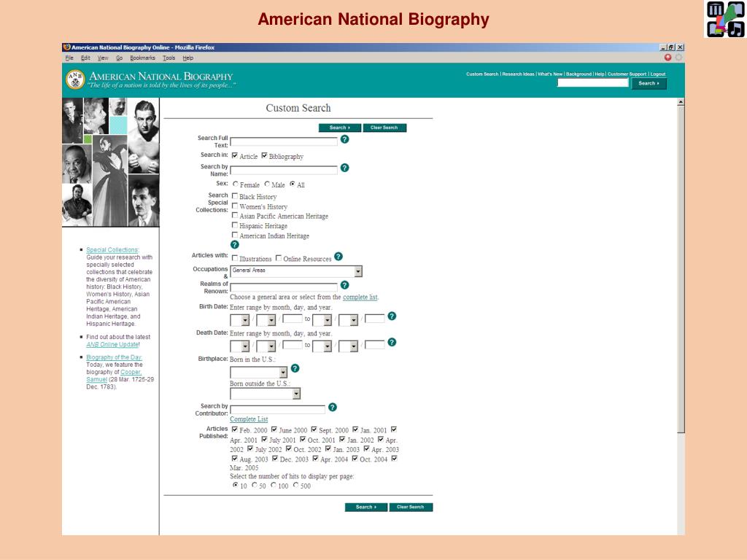The width and height of the screenshot is (747, 560).
Task: Open Born in the U.S. dropdown
Action: 259,372
